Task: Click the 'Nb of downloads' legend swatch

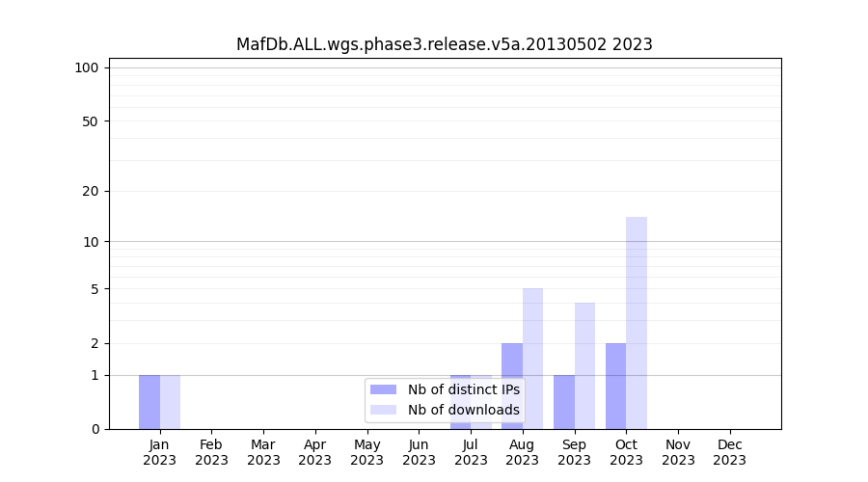Action: pyautogui.click(x=383, y=410)
